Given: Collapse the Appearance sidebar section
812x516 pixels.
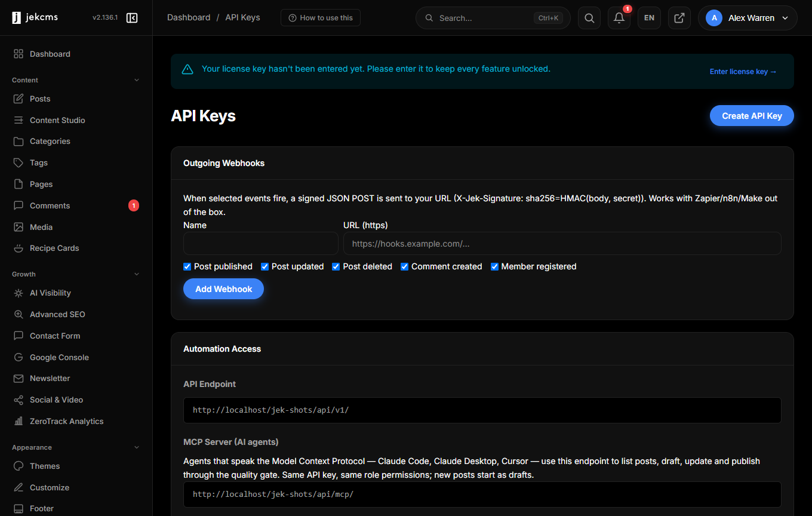Looking at the screenshot, I should click(x=136, y=447).
